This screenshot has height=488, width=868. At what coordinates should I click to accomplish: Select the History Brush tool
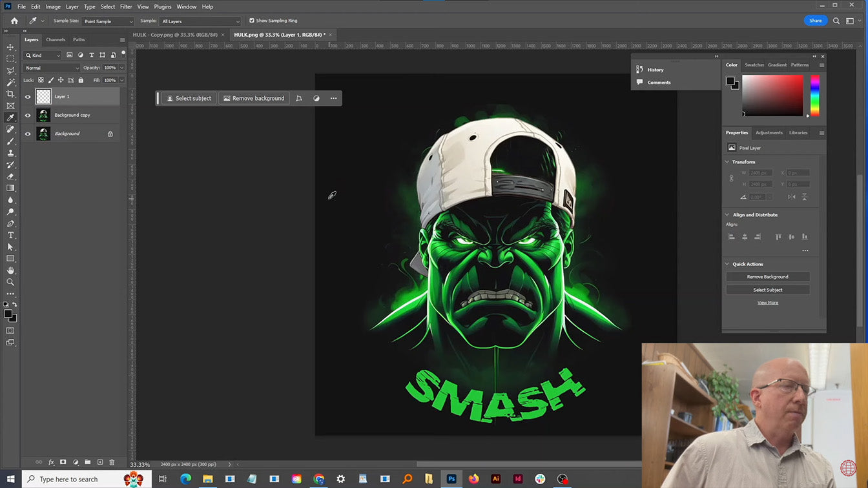10,165
